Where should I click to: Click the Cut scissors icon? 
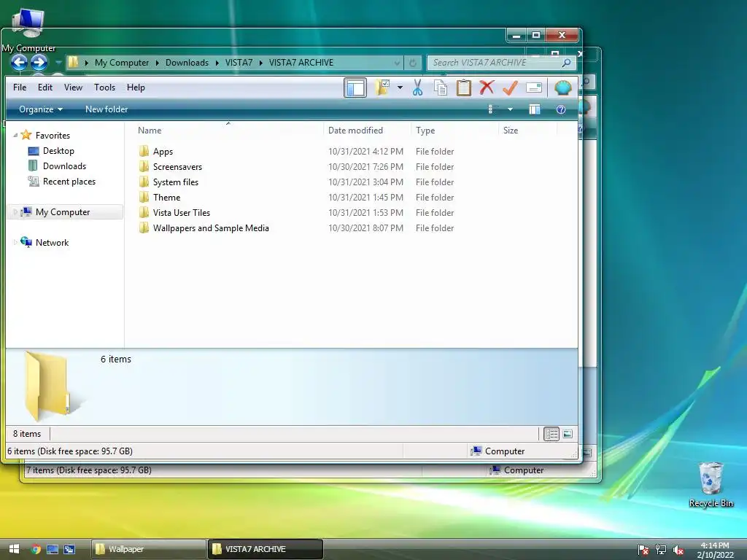click(x=417, y=87)
